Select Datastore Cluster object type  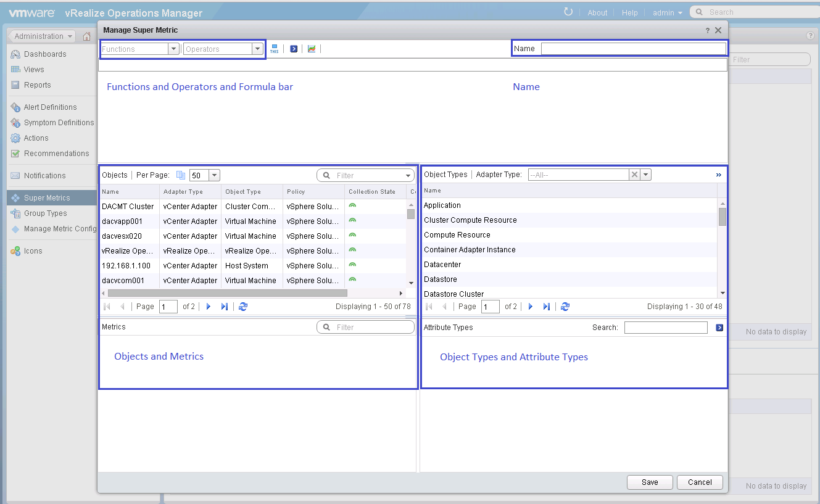(x=569, y=294)
